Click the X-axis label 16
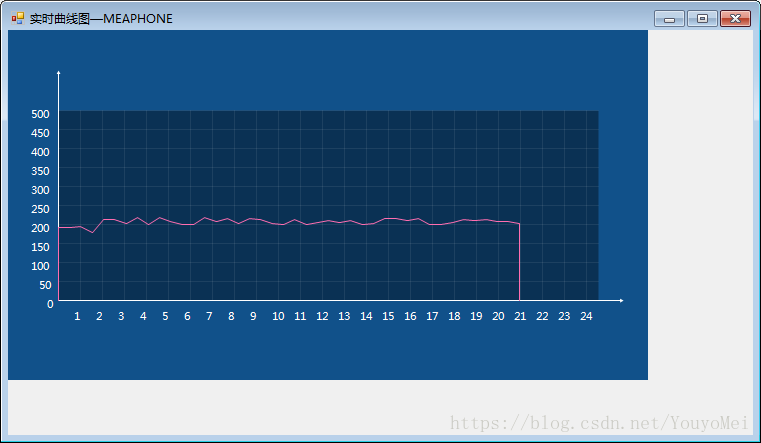761x443 pixels. click(x=410, y=316)
